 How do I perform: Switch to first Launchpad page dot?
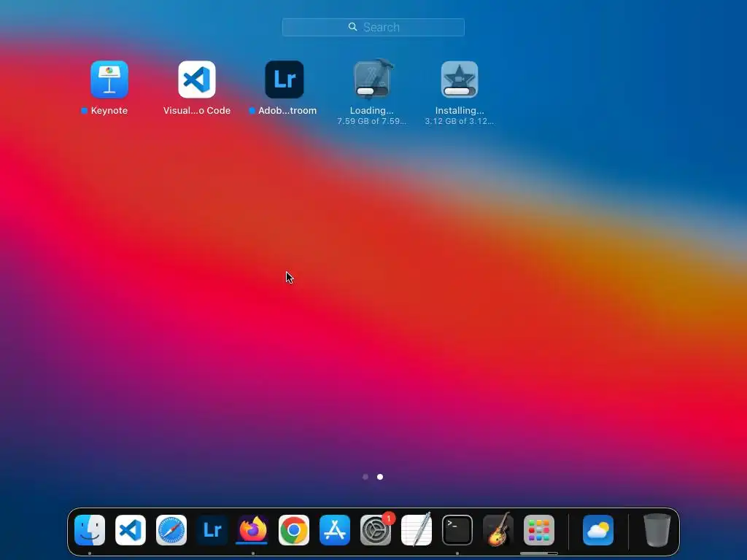point(365,477)
